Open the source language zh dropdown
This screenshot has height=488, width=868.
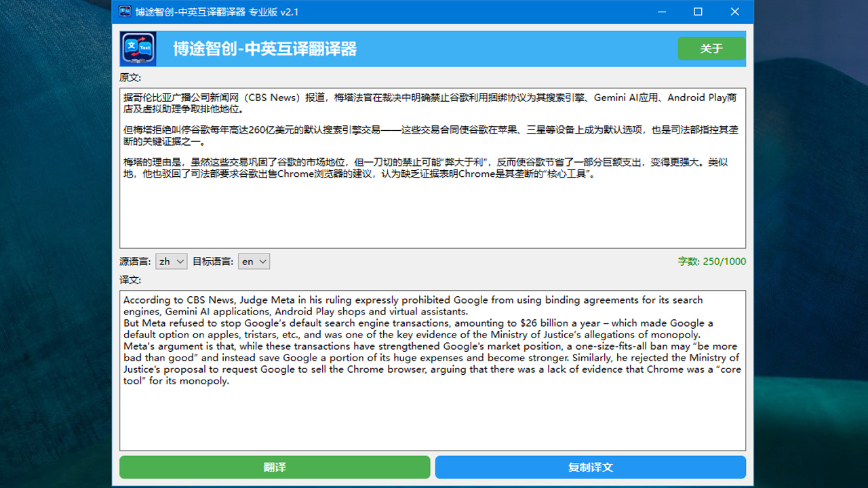[171, 261]
